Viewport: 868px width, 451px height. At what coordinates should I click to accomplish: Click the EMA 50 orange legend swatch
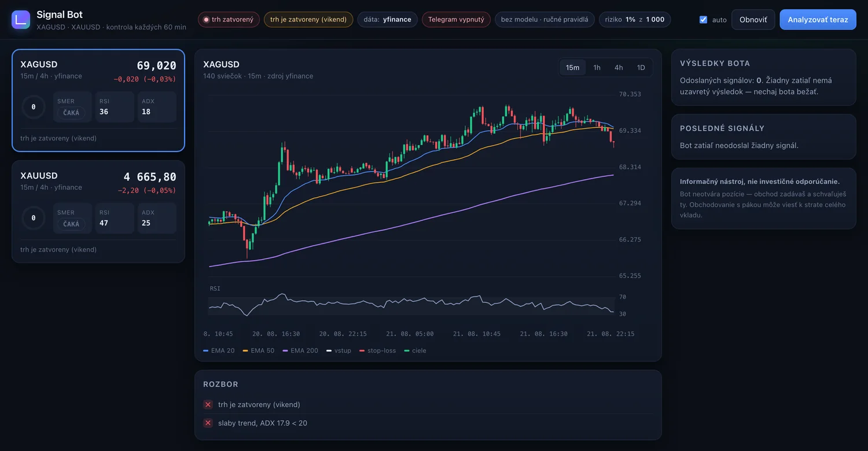[x=245, y=351]
